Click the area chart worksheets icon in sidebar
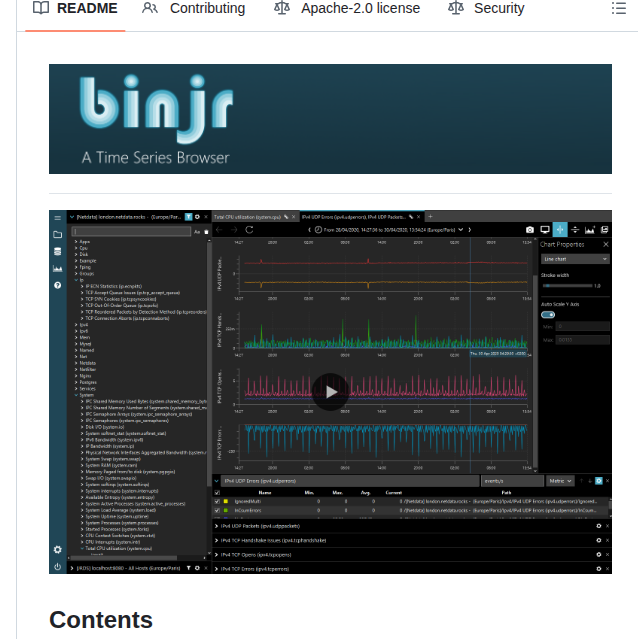Screen dimensions: 638x639 click(57, 268)
